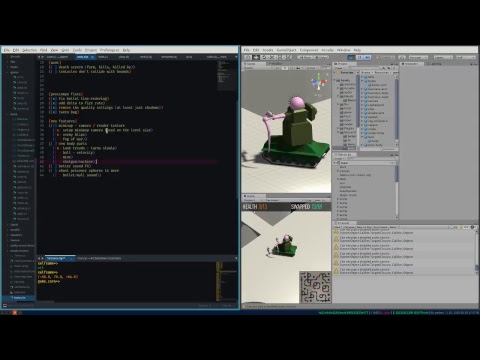Viewport: 480px width, 360px height.
Task: Open Sublime Text Selection menu
Action: (29, 50)
